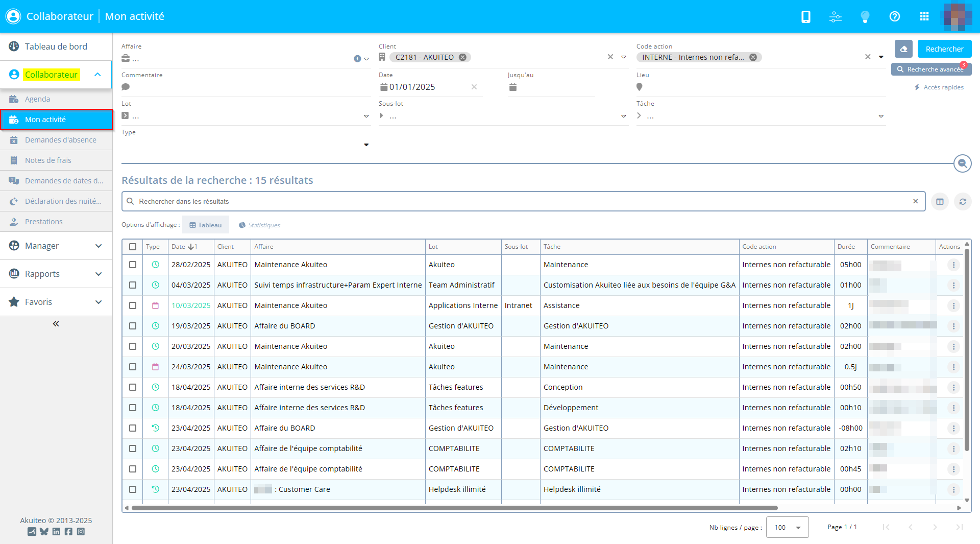Open Demandes d'absence

[x=56, y=140]
